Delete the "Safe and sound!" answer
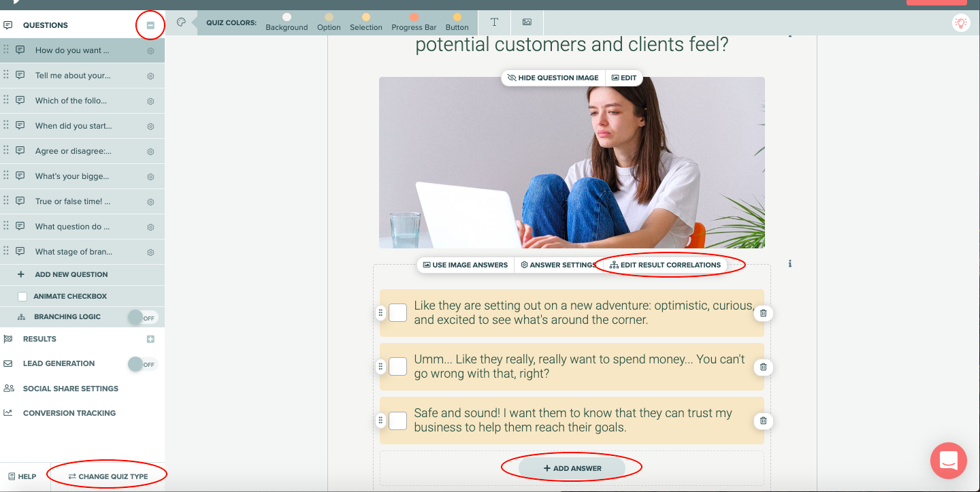980x492 pixels. 763,421
